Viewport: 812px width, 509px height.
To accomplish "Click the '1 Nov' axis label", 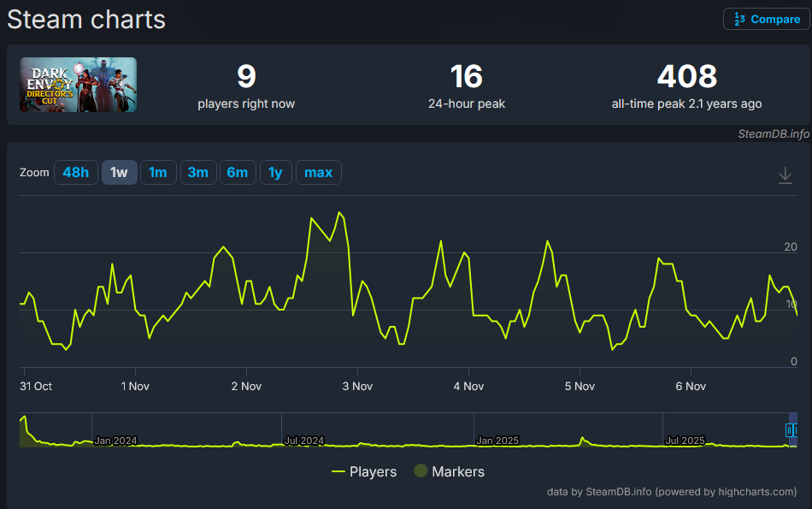I will [x=135, y=386].
